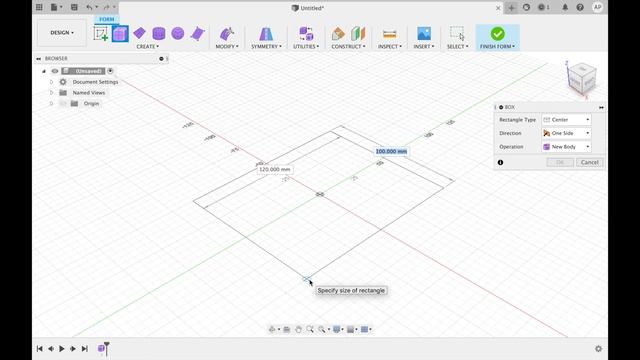This screenshot has width=640, height=360.
Task: Select the Box form tool
Action: 120,33
